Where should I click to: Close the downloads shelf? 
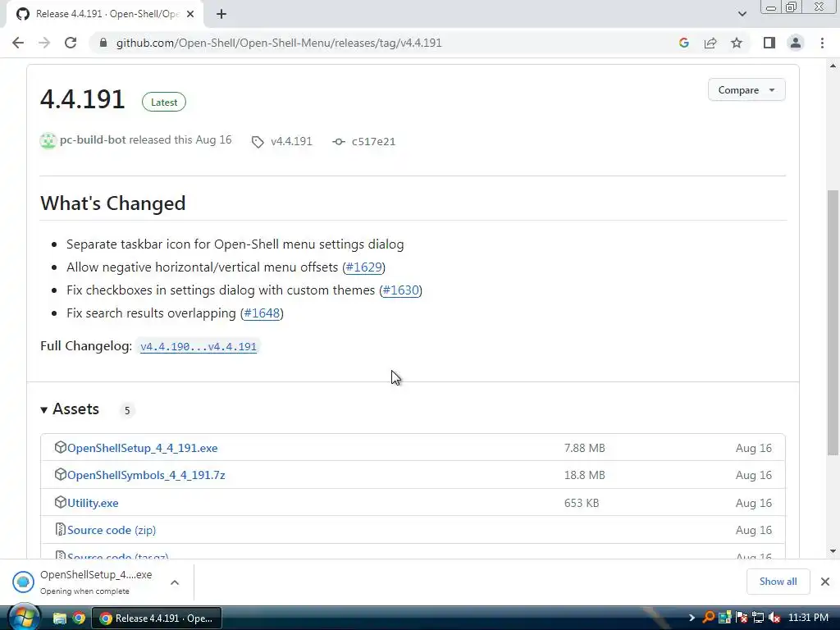click(x=825, y=582)
